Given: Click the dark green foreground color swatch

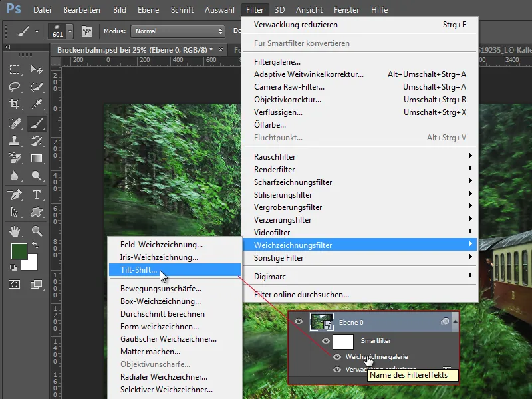Looking at the screenshot, I should point(18,251).
